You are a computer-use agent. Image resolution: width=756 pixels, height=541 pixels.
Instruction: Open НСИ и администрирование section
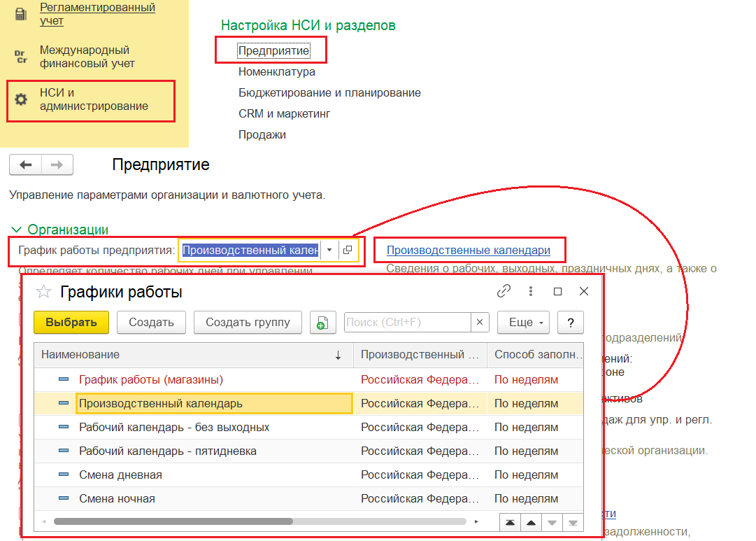pos(94,99)
